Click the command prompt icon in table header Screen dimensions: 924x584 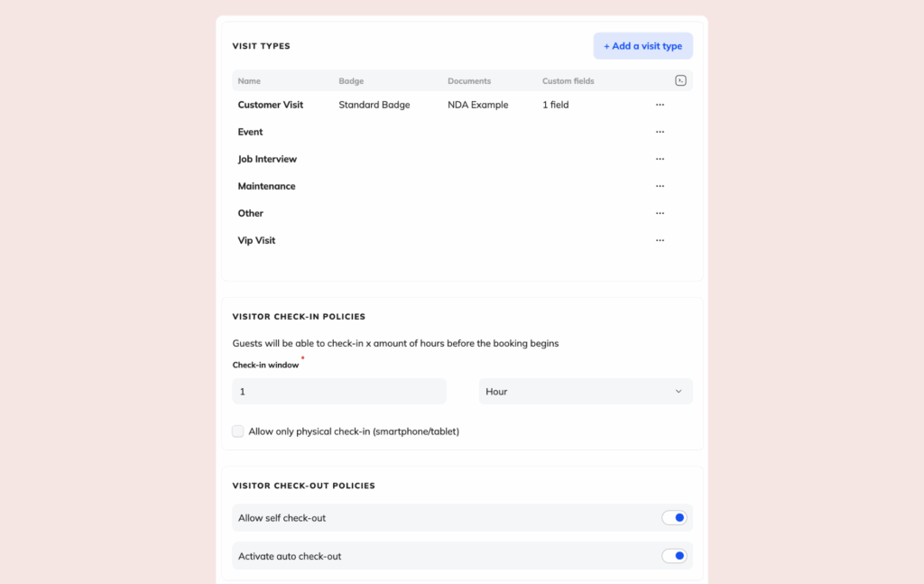tap(680, 80)
